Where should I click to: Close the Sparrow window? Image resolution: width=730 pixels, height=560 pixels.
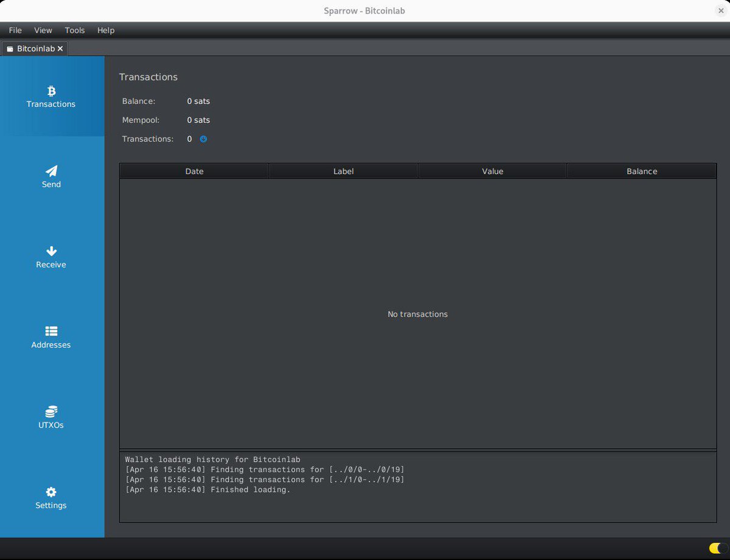point(721,11)
